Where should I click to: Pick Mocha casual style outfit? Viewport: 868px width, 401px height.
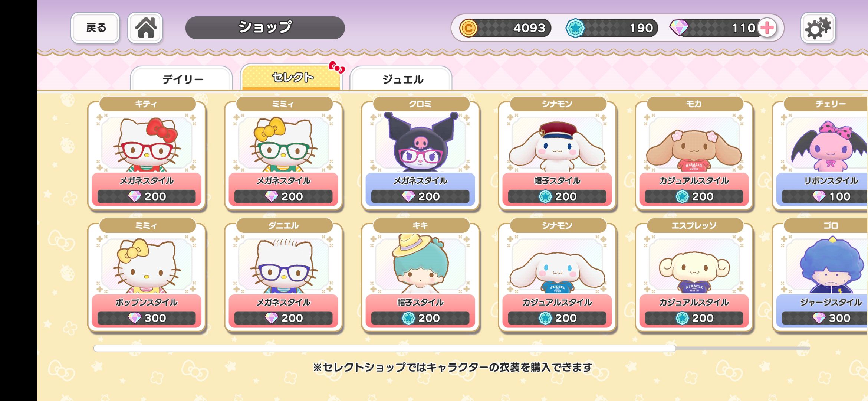694,154
